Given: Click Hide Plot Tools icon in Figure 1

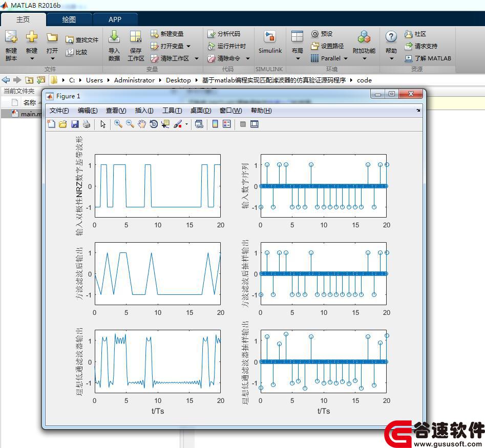Looking at the screenshot, I should (243, 124).
